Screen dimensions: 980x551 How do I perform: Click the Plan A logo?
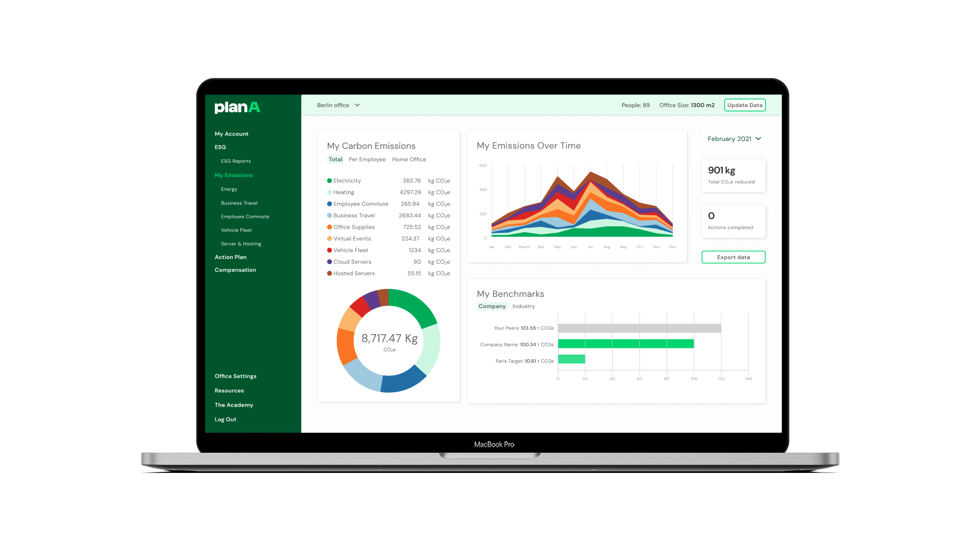click(x=237, y=107)
